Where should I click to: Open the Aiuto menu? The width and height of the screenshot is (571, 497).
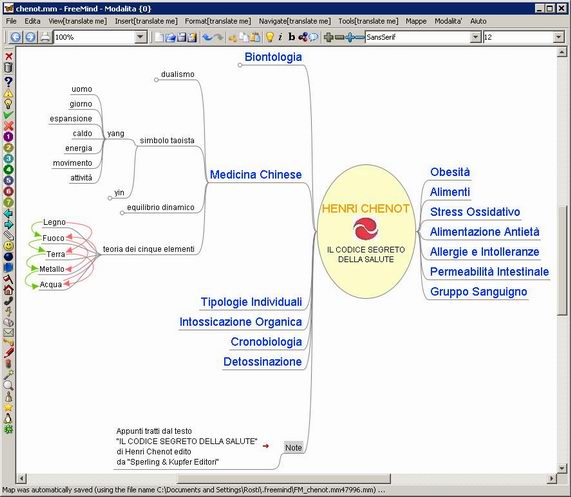click(478, 21)
